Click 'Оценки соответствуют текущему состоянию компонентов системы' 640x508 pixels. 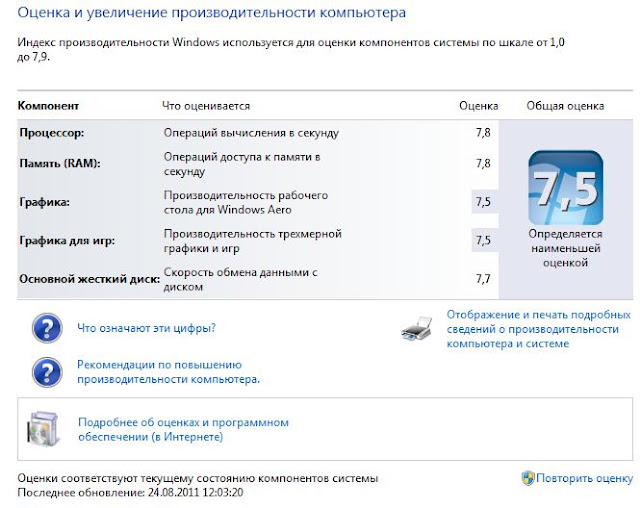[x=198, y=478]
